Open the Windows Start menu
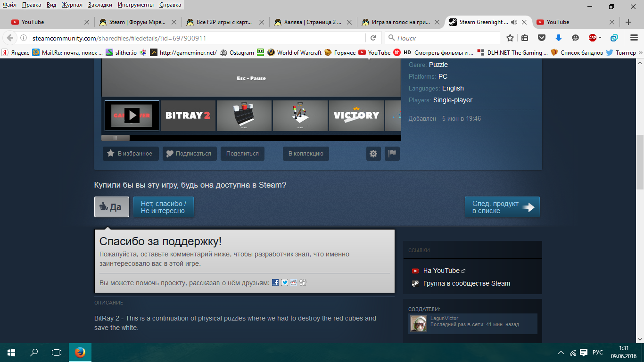The width and height of the screenshot is (644, 362). tap(11, 353)
